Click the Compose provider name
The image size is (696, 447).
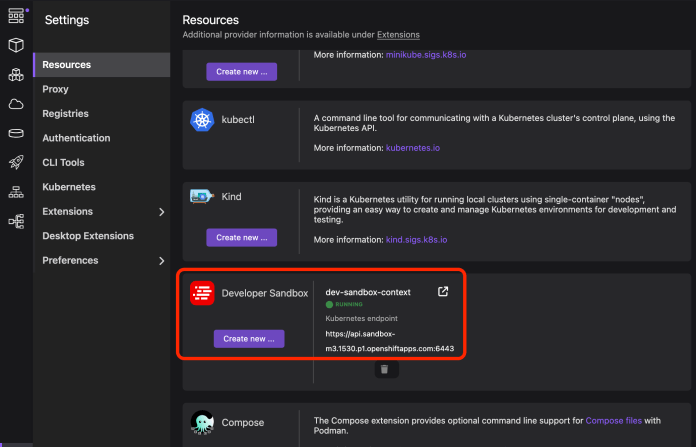[x=243, y=423]
